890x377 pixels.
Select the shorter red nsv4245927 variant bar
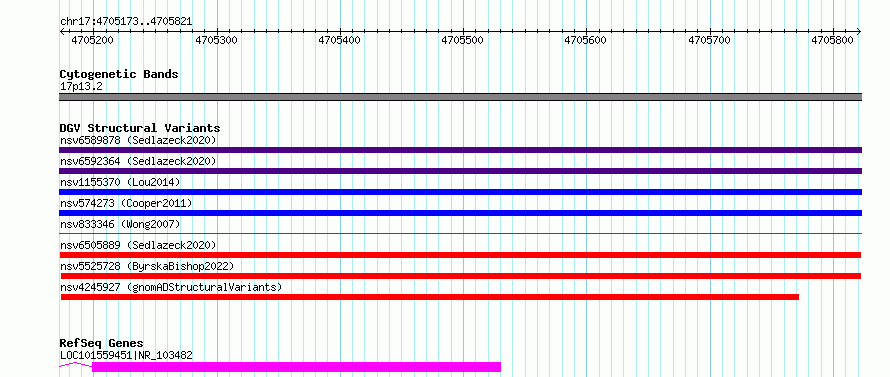(x=430, y=297)
